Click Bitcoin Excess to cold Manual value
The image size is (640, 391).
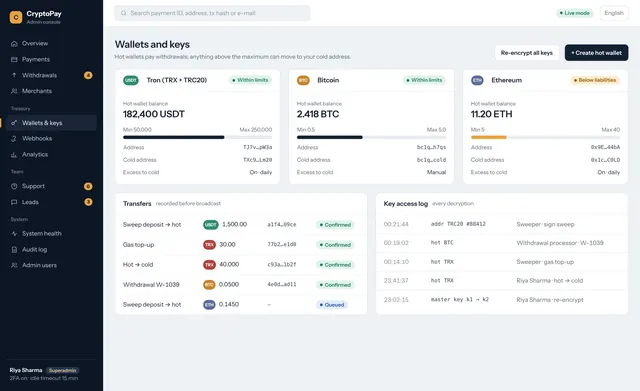click(x=436, y=172)
